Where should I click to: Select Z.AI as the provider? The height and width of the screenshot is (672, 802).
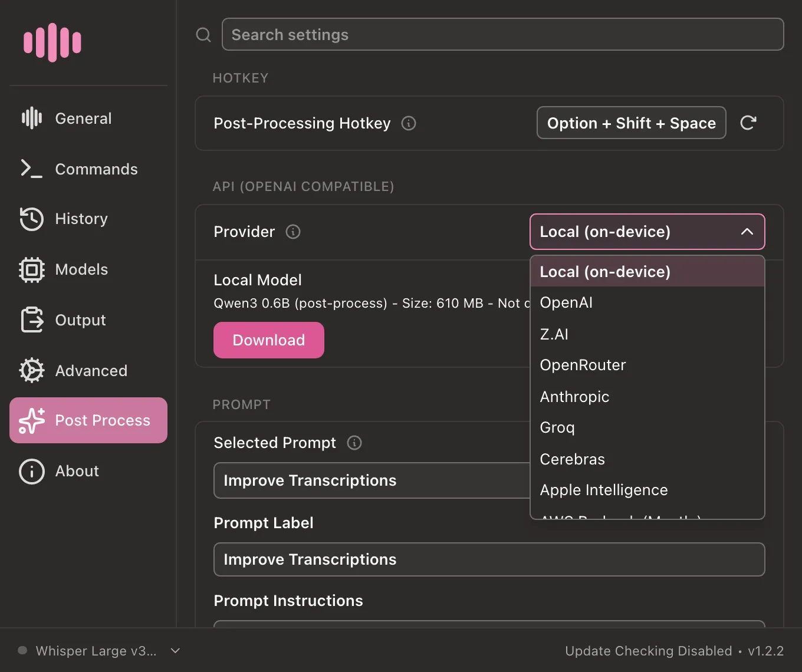[x=647, y=334]
